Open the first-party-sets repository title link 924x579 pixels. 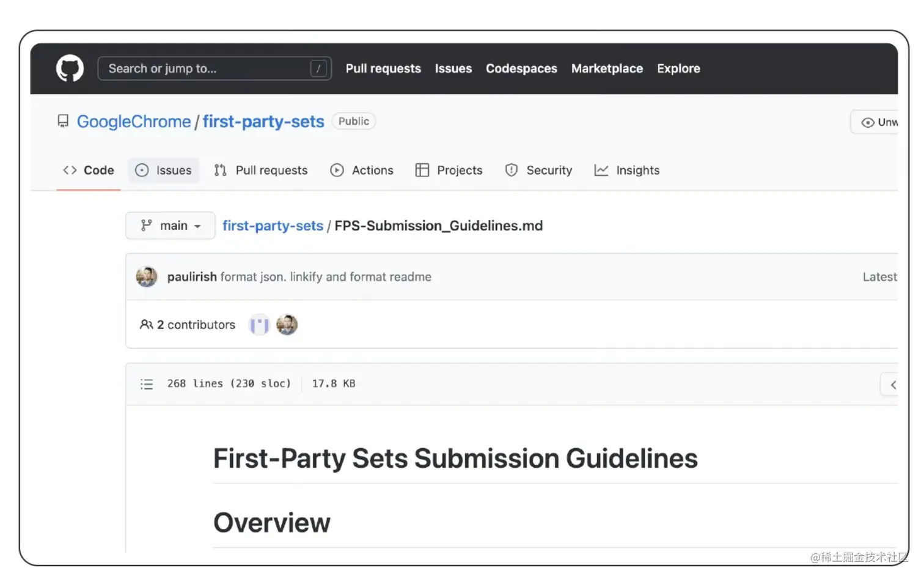point(263,122)
